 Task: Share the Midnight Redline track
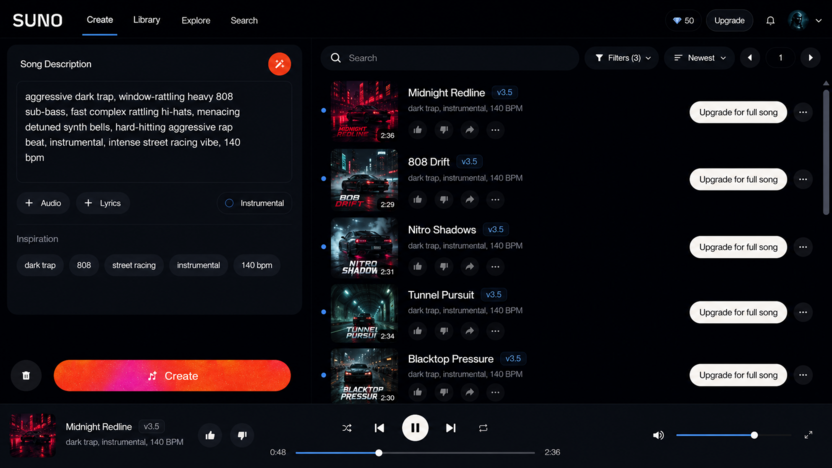(470, 129)
